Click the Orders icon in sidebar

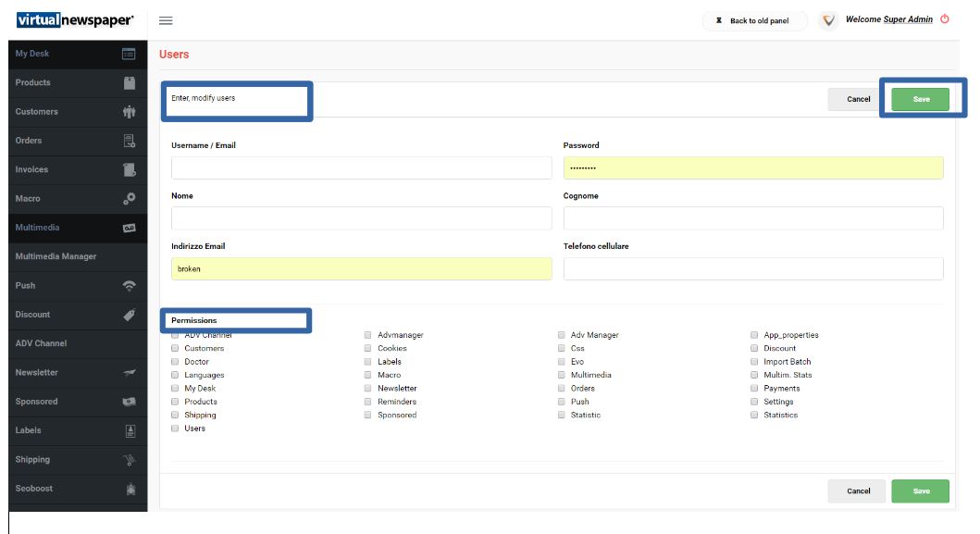[130, 141]
